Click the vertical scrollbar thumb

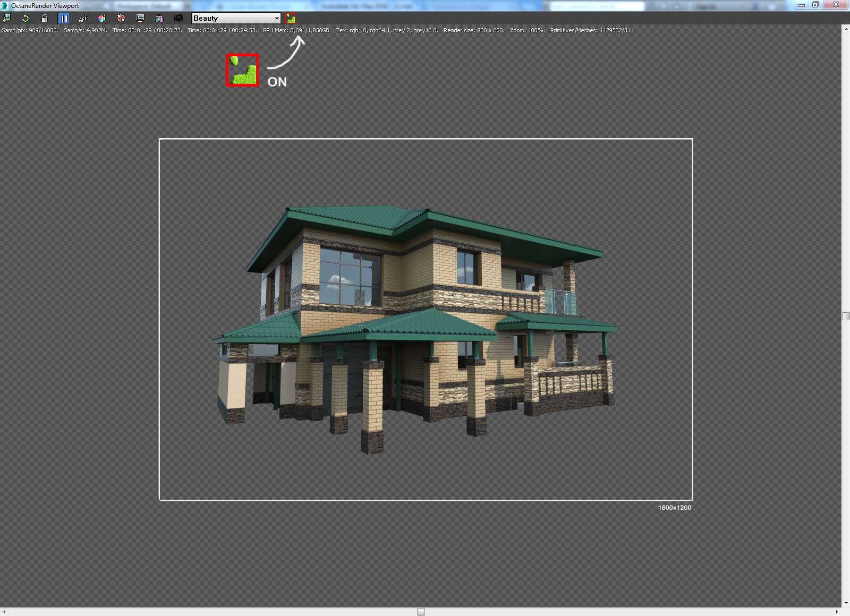click(x=846, y=316)
